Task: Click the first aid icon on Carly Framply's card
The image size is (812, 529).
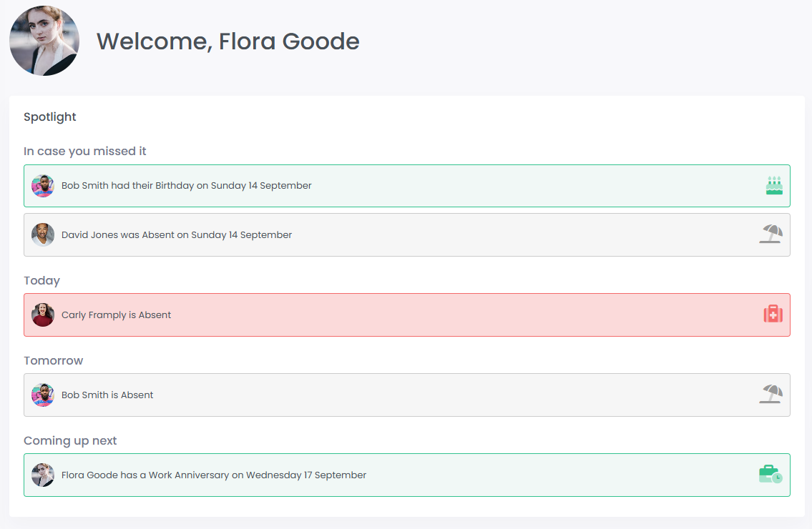Action: pyautogui.click(x=773, y=314)
